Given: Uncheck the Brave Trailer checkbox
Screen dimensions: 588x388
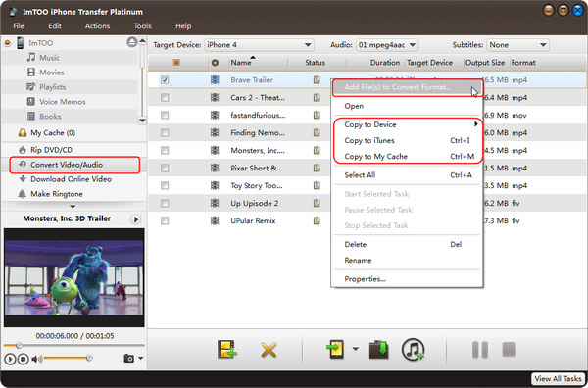Looking at the screenshot, I should point(165,79).
